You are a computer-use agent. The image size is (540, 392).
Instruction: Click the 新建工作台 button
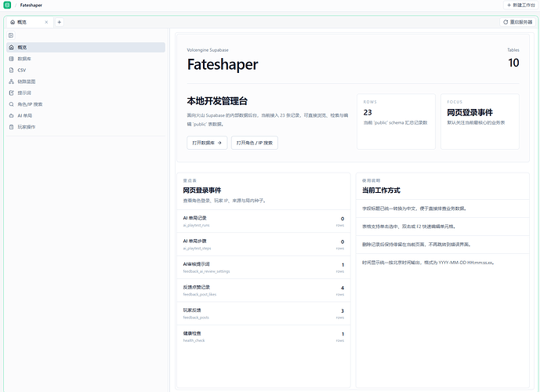click(520, 5)
